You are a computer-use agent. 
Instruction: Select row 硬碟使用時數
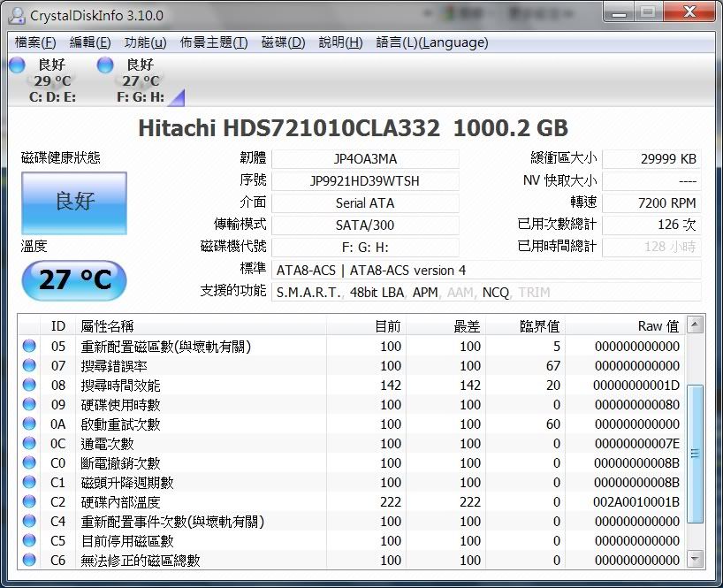[352, 404]
